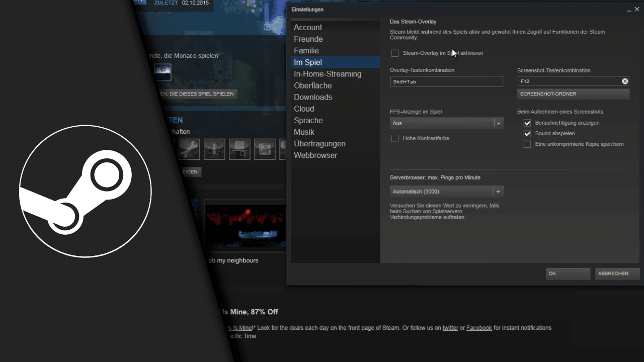Enable Steam-Overlay im Spiel aktivieren checkbox
Image resolution: width=644 pixels, height=362 pixels.
(395, 53)
